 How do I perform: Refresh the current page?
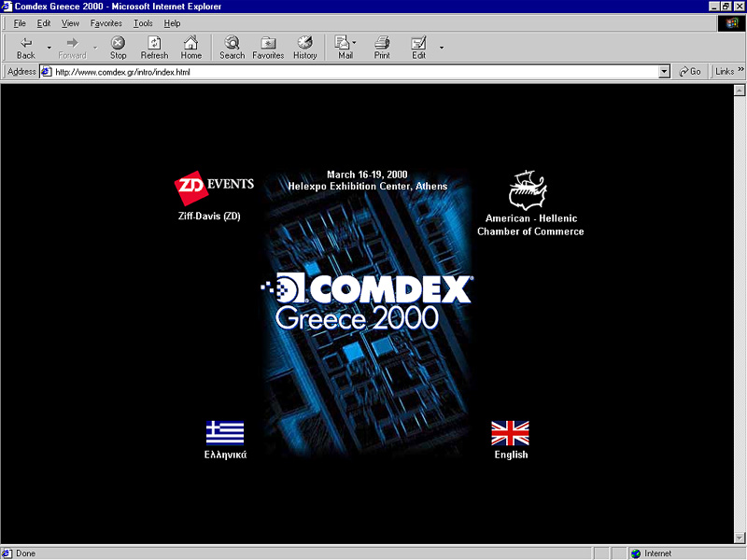[154, 48]
